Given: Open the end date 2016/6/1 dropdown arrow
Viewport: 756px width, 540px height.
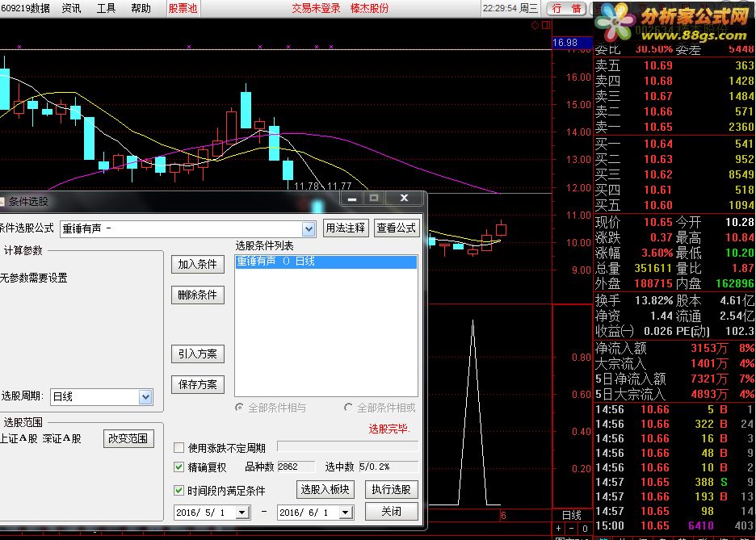Looking at the screenshot, I should point(346,513).
